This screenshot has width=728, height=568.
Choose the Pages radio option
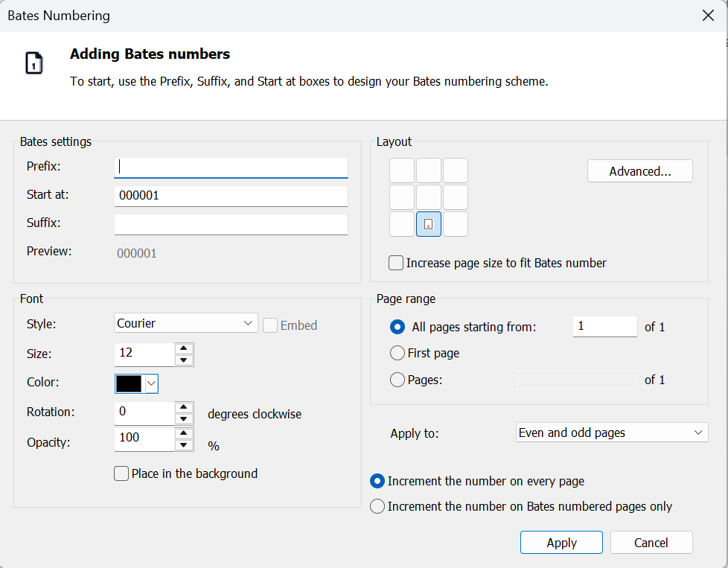(397, 380)
